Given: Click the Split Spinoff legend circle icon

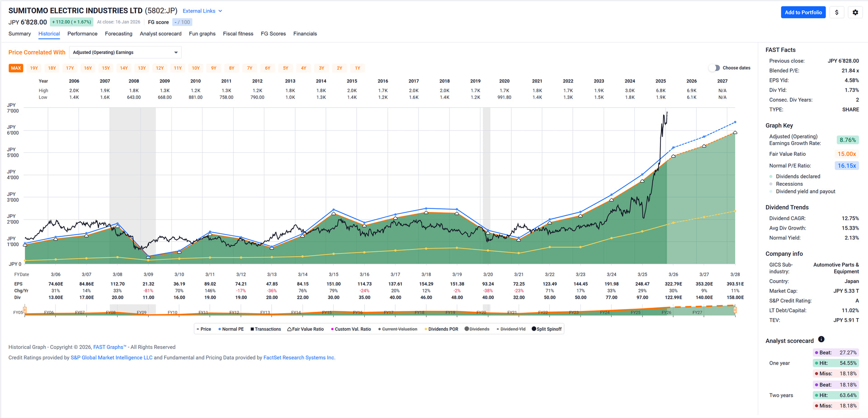Looking at the screenshot, I should tap(534, 329).
